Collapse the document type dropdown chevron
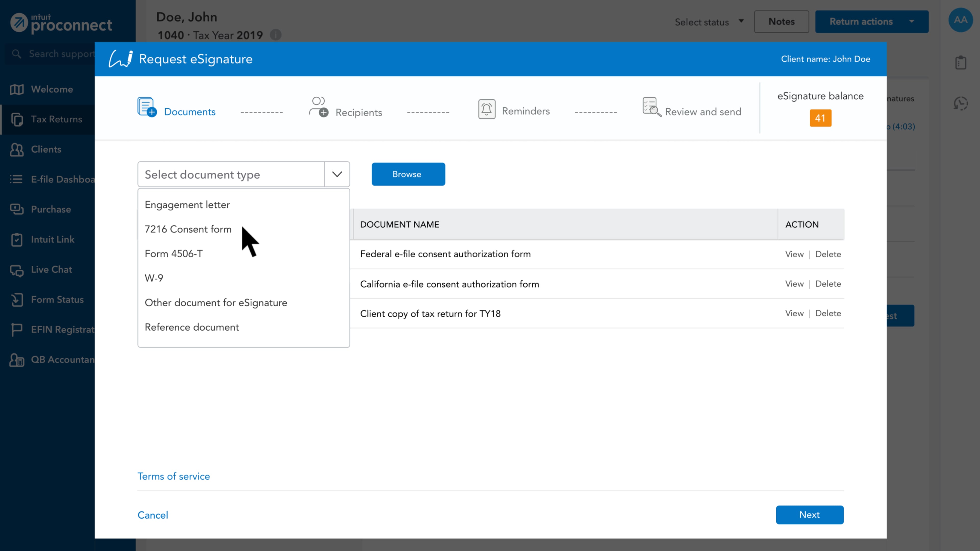Image resolution: width=980 pixels, height=551 pixels. pyautogui.click(x=337, y=174)
